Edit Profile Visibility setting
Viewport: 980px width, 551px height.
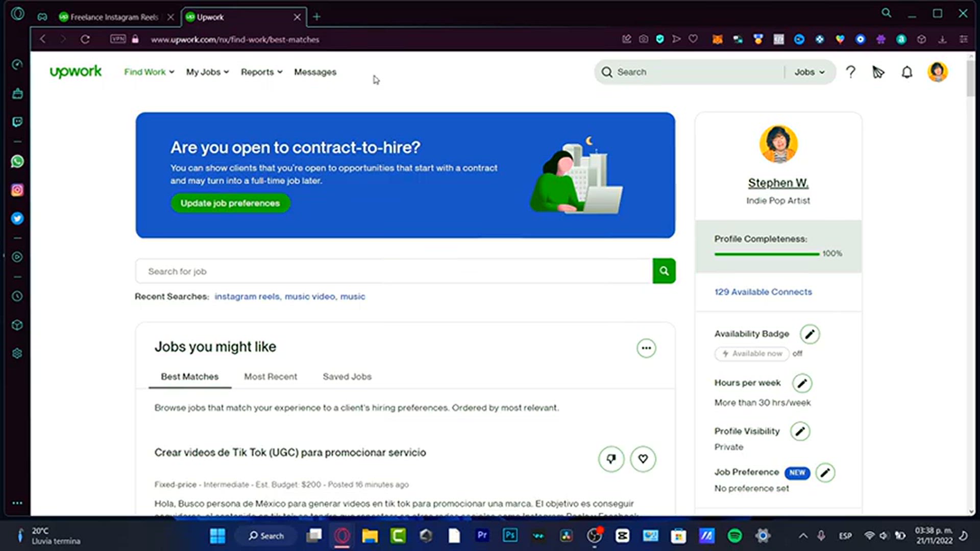point(800,432)
